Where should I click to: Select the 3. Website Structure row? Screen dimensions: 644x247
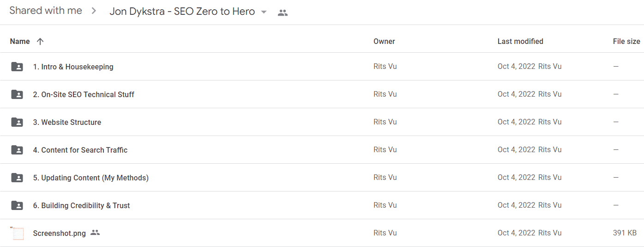(322, 122)
